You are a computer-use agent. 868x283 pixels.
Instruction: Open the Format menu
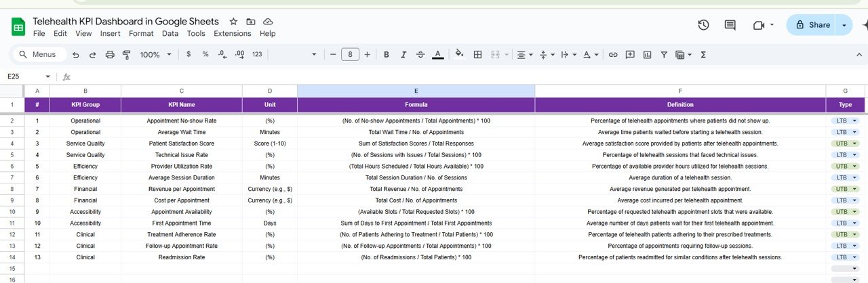(141, 33)
